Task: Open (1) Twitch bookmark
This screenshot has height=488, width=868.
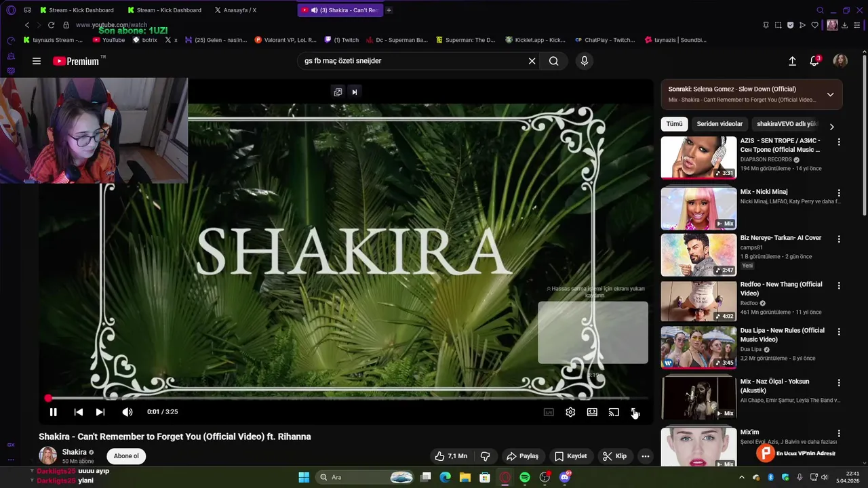Action: [x=342, y=40]
